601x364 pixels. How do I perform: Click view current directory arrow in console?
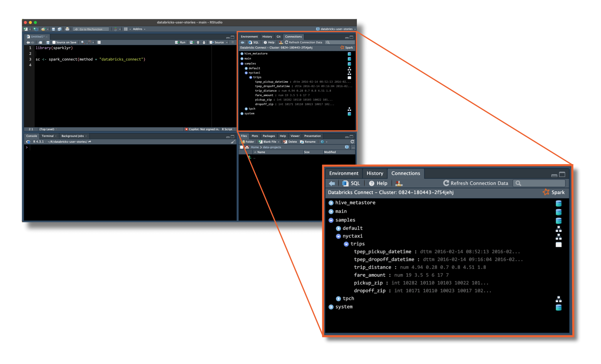pyautogui.click(x=90, y=142)
